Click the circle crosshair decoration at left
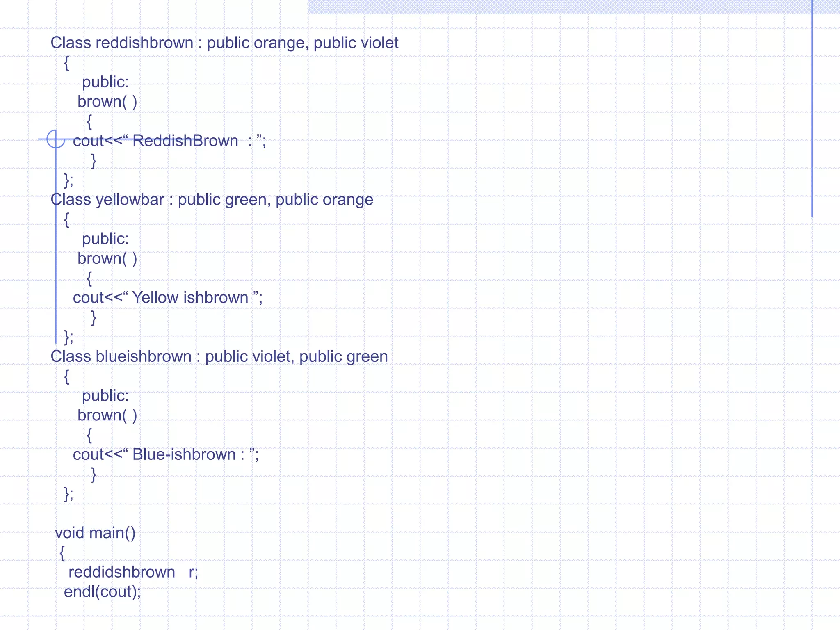 click(x=56, y=139)
